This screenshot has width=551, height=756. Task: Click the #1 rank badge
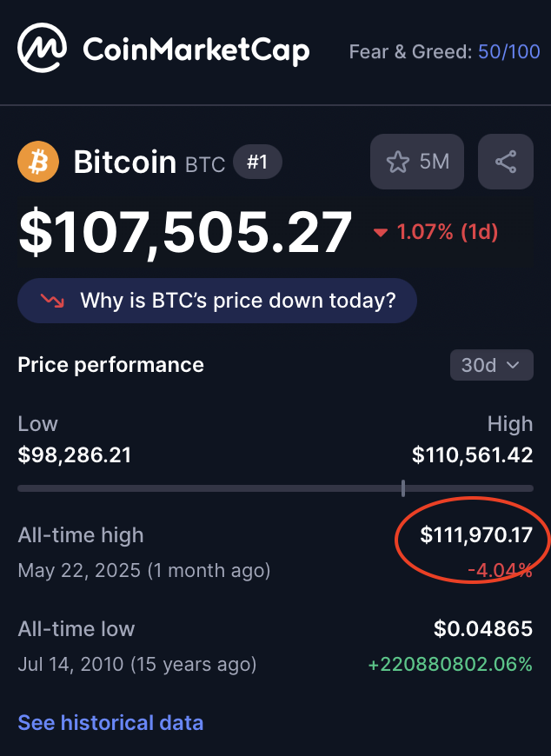pyautogui.click(x=257, y=162)
